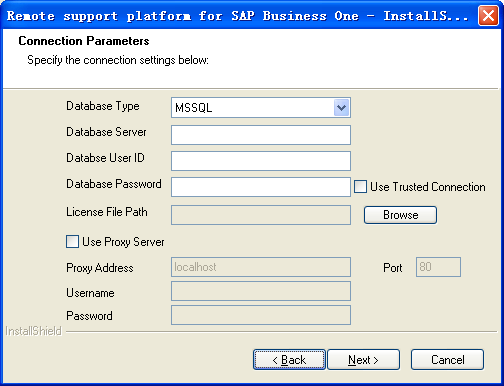Click the Connection Parameters heading
504x386 pixels.
(84, 41)
